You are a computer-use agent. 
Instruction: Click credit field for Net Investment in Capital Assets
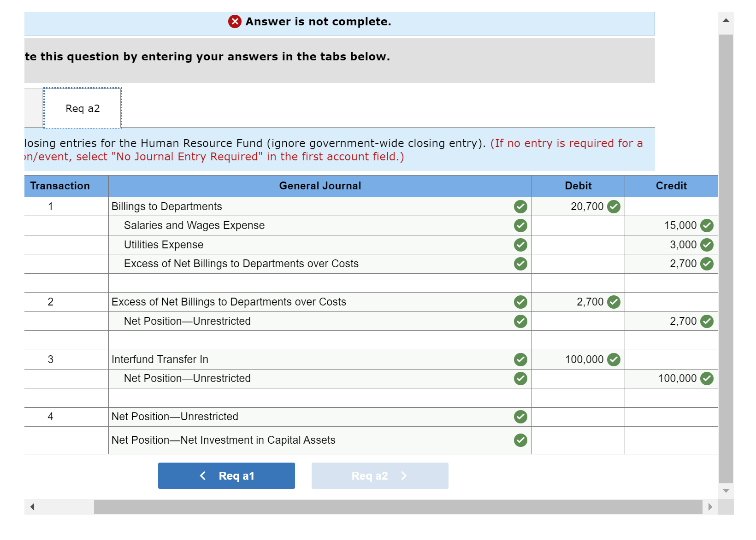tap(671, 440)
